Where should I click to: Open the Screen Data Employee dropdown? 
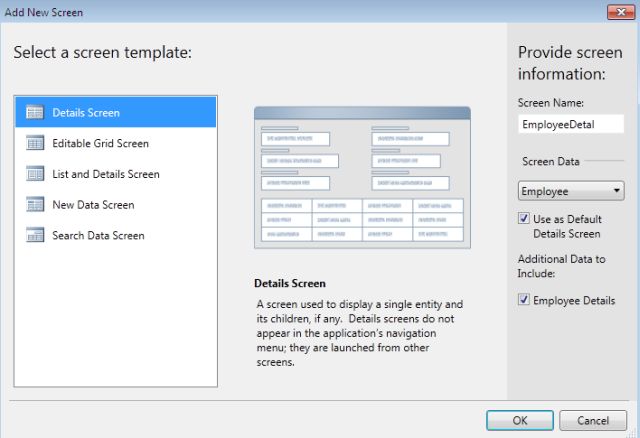(x=571, y=190)
